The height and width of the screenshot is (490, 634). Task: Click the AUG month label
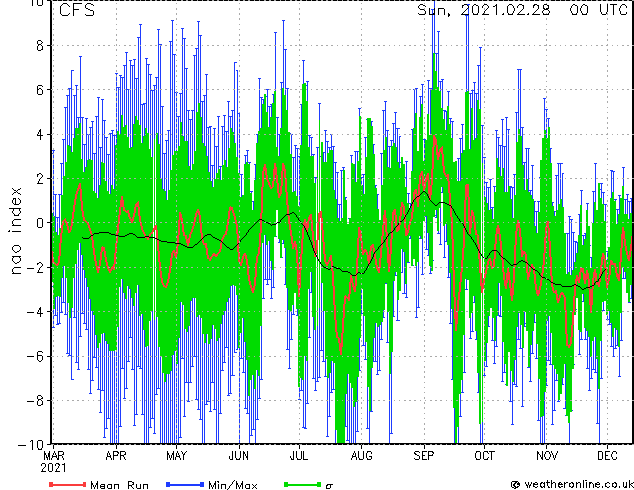[x=361, y=456]
